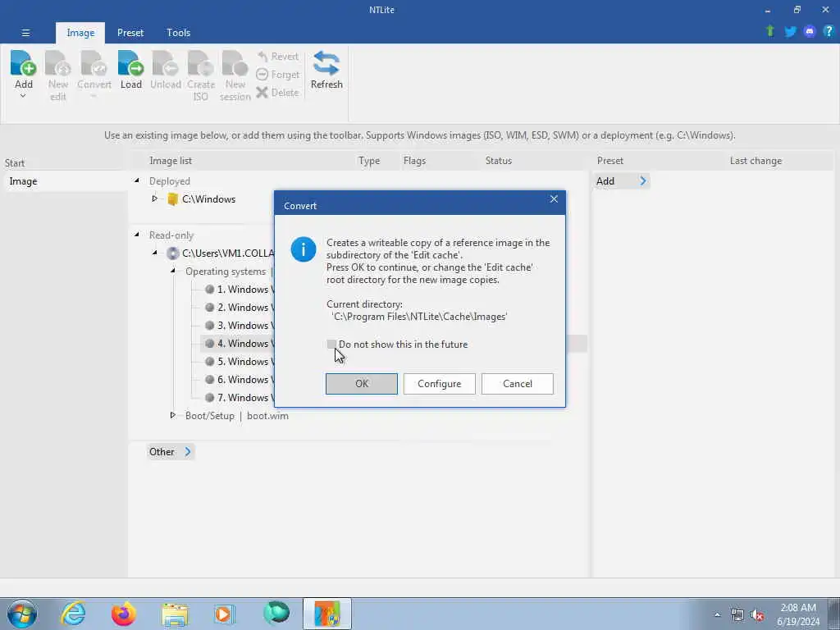Click the muted volume tray icon
Viewport: 840px width, 630px height.
tap(757, 614)
